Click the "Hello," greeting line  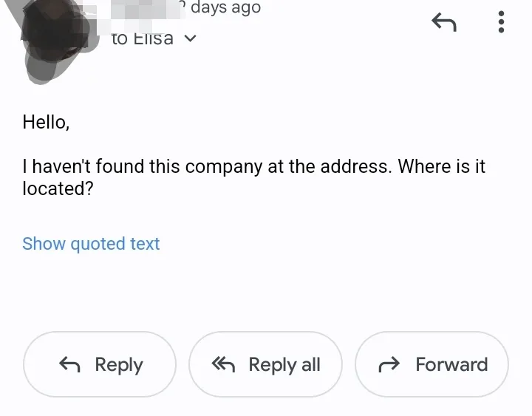pyautogui.click(x=46, y=122)
